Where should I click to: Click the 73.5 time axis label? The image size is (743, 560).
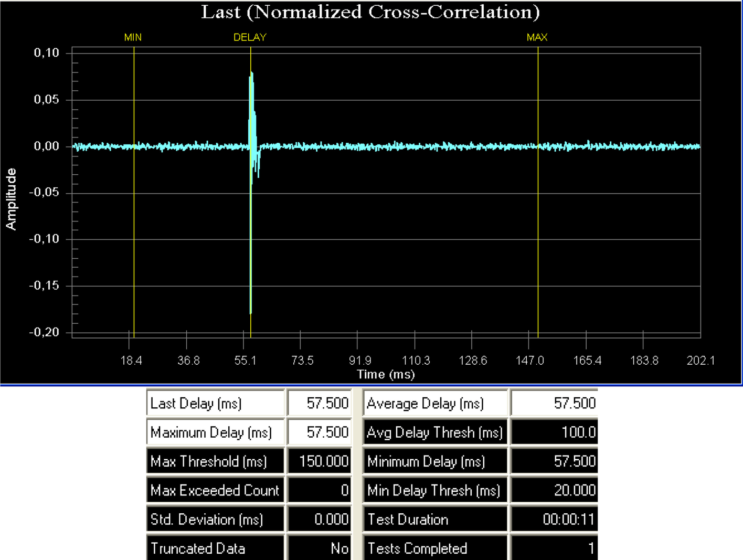(x=302, y=361)
